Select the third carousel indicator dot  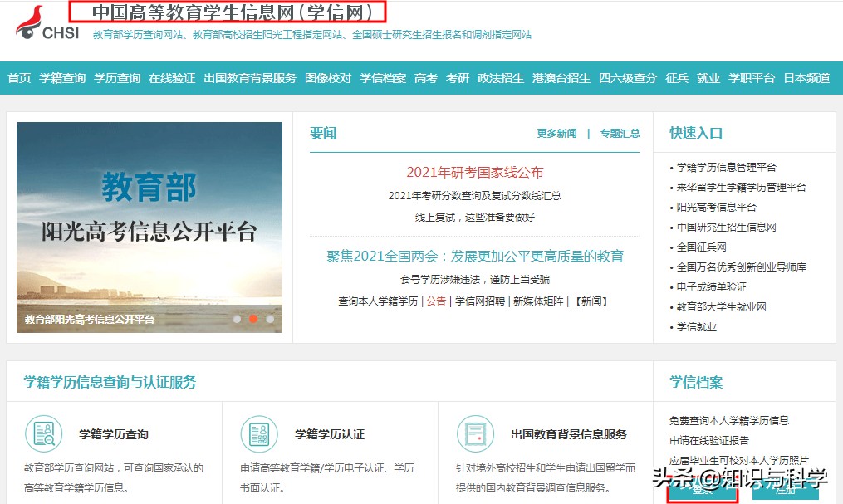pos(270,318)
